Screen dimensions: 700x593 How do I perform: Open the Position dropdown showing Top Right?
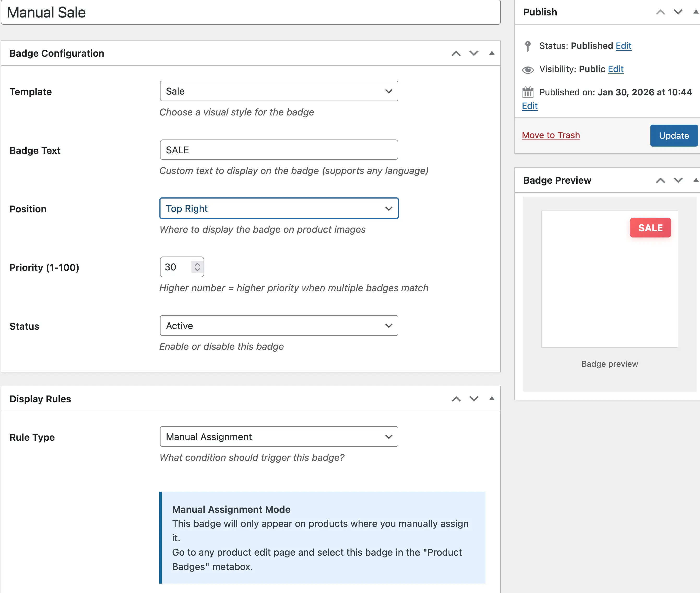279,208
